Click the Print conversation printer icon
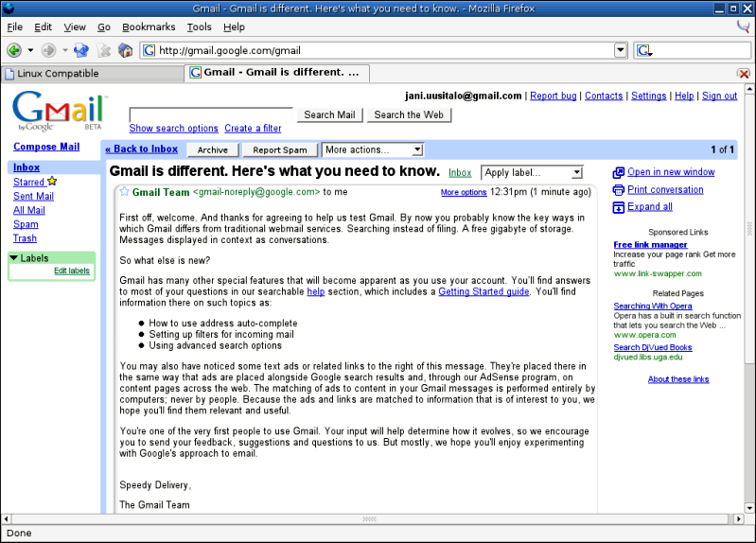The height and width of the screenshot is (543, 756). click(619, 189)
